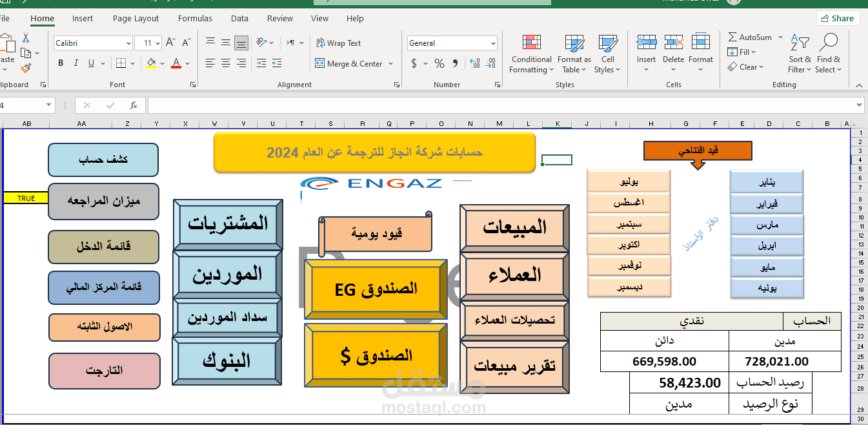This screenshot has height=425, width=868.
Task: Click Merge & Center
Action: [x=348, y=63]
